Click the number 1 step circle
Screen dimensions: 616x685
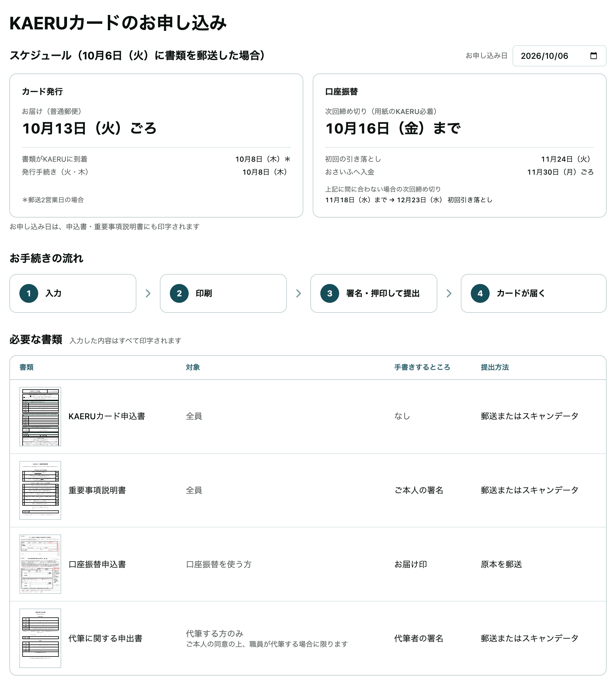tap(29, 293)
